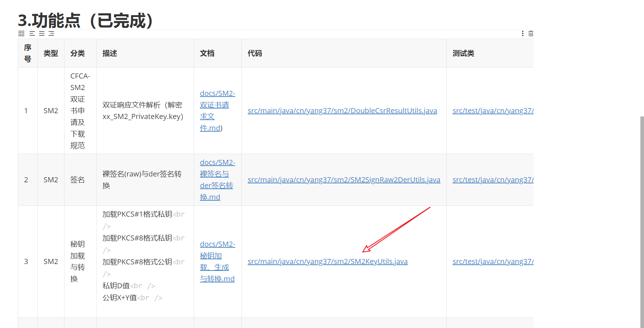The height and width of the screenshot is (328, 644).
Task: Open row 1 src/test link
Action: pos(493,111)
